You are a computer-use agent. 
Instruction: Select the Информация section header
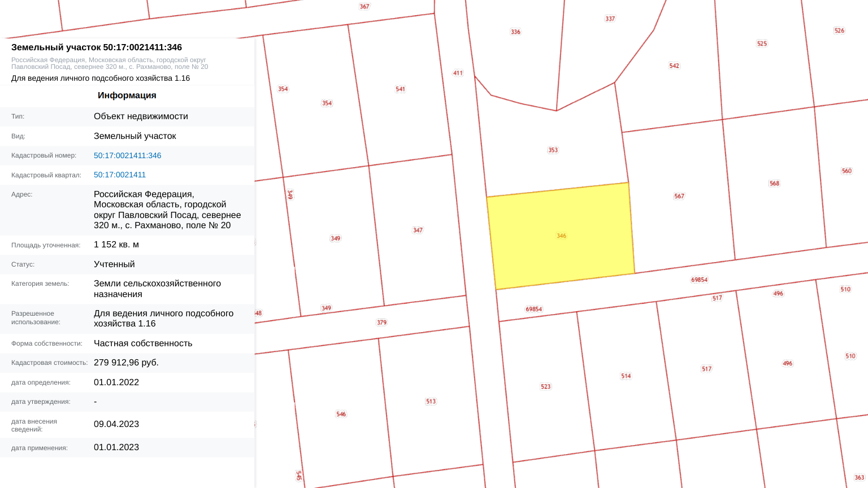[127, 95]
